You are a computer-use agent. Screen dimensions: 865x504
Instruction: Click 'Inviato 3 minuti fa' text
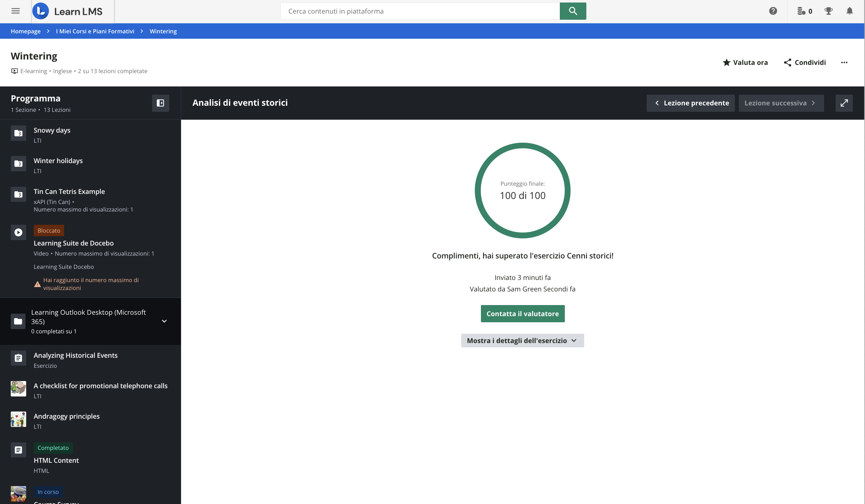[523, 277]
